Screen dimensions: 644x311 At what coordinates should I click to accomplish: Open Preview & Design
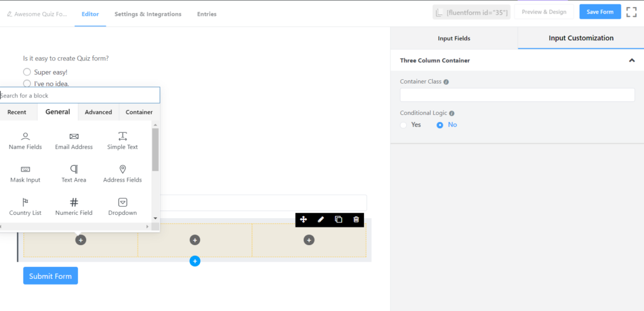coord(544,12)
